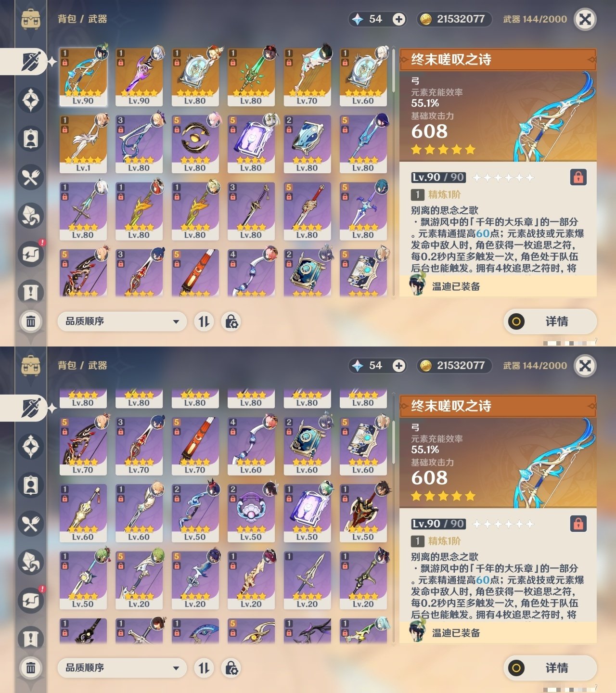The width and height of the screenshot is (616, 693).
Task: Select the Materials leaf icon in lower sidebar
Action: pos(31,562)
